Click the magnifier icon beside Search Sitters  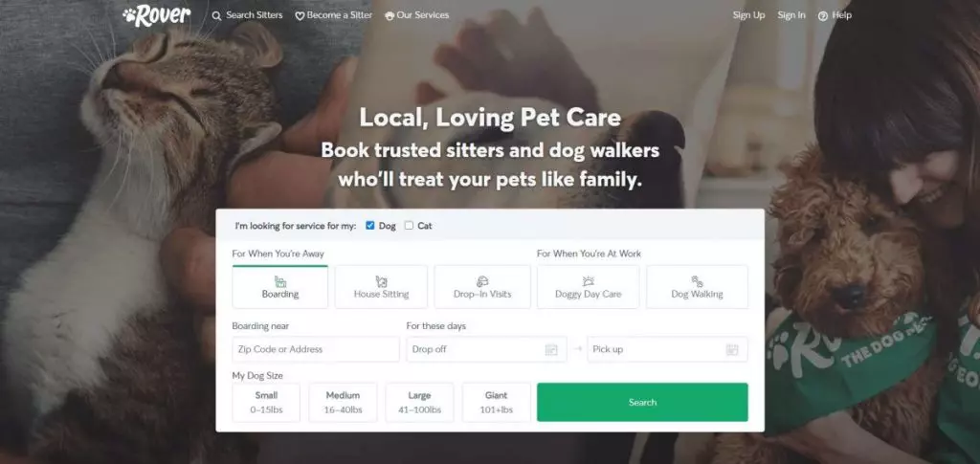coord(217,15)
